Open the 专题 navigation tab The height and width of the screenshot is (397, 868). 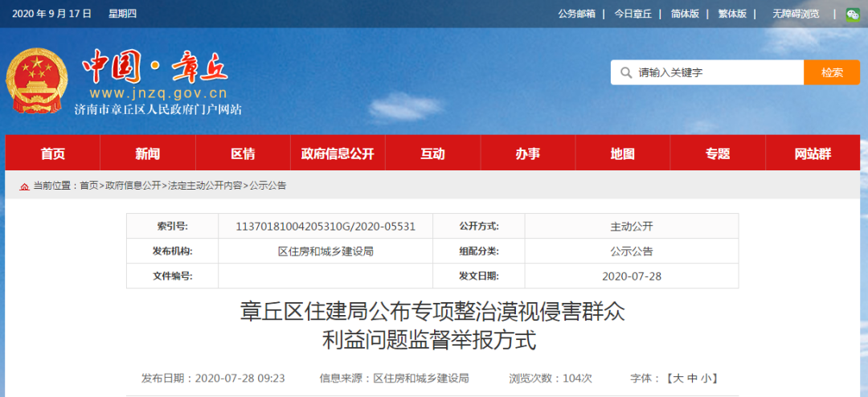718,153
